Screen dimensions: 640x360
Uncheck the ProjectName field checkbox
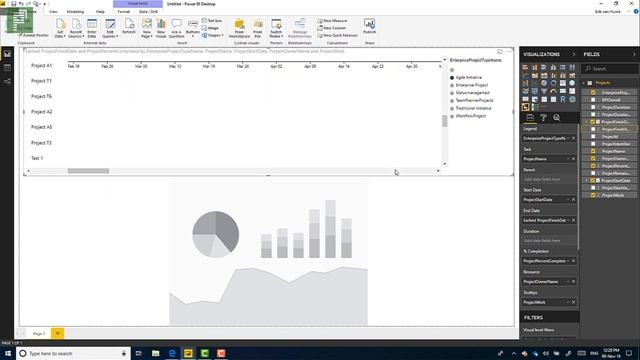pos(593,151)
